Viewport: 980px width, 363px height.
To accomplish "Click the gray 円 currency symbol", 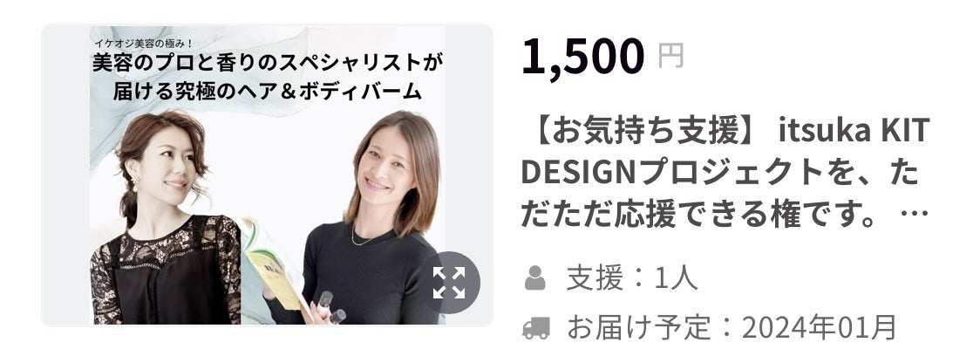I will (670, 57).
